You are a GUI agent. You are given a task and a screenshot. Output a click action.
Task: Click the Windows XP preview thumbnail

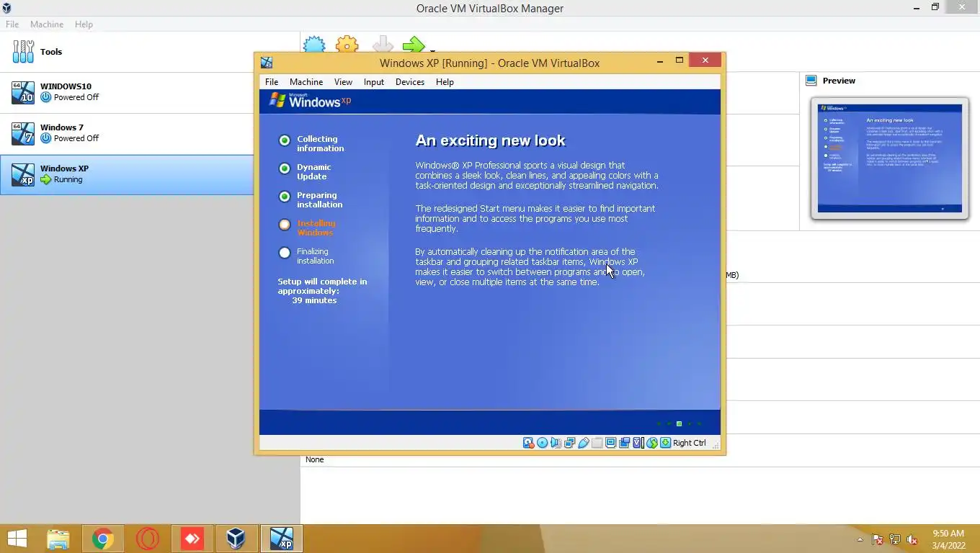tap(889, 158)
